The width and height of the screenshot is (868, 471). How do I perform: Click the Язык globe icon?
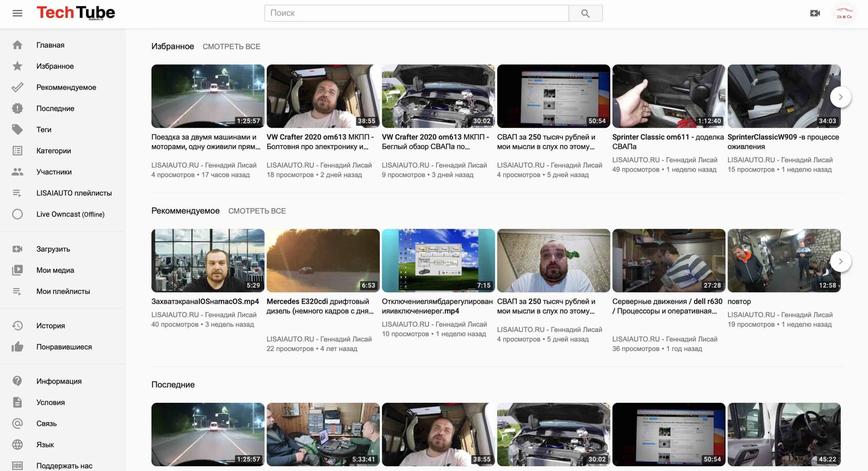click(17, 445)
